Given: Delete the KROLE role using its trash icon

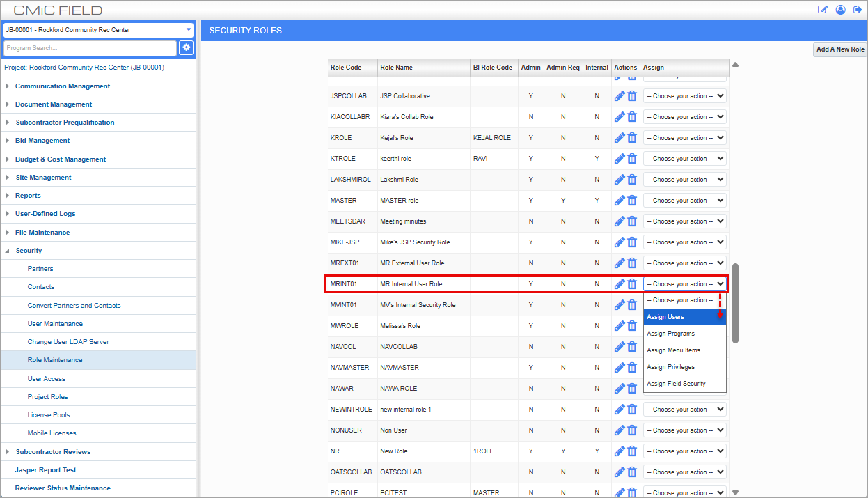Looking at the screenshot, I should pos(632,138).
